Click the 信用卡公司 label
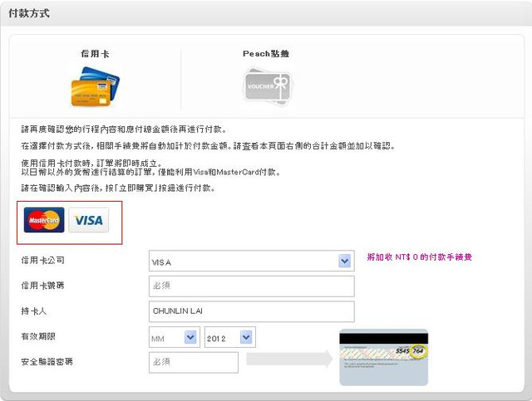Screen dimensions: 532x401 [42, 261]
